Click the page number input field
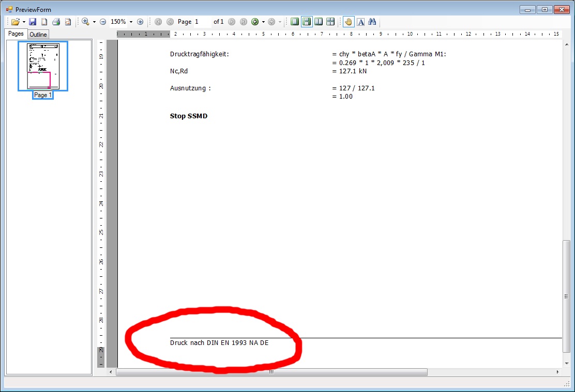Image resolution: width=575 pixels, height=392 pixels. click(202, 22)
